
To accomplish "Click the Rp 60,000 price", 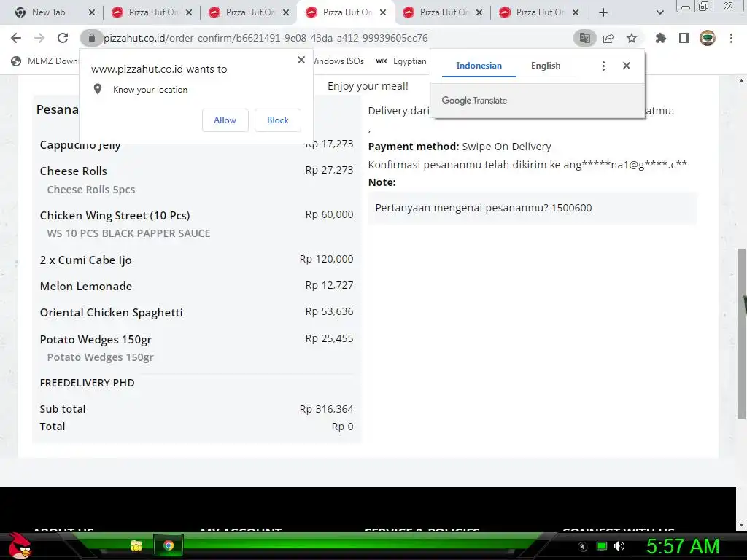I will [x=329, y=214].
